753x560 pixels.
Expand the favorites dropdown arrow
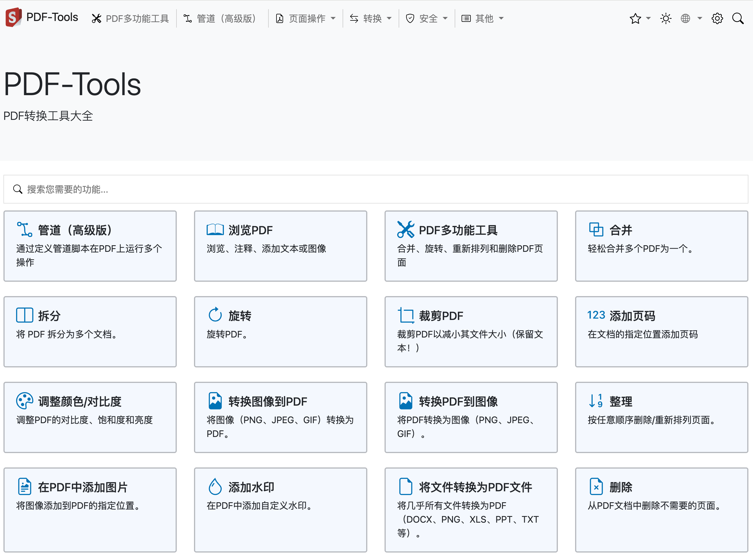(648, 18)
